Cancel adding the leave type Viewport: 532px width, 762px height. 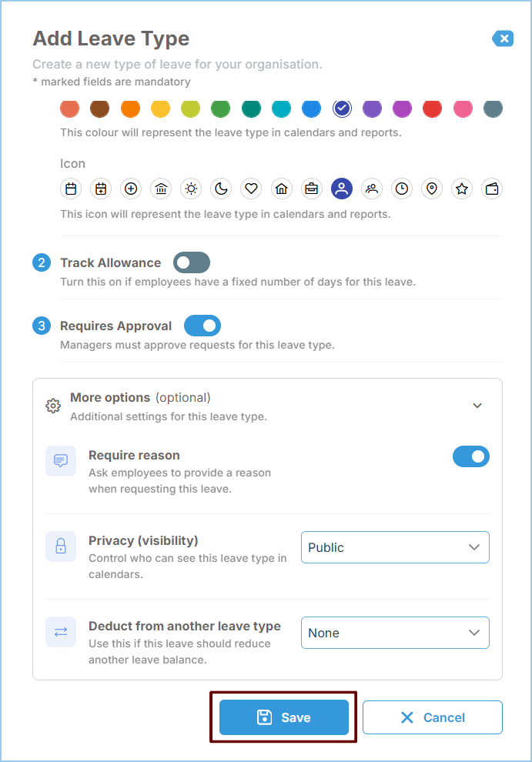pyautogui.click(x=433, y=717)
